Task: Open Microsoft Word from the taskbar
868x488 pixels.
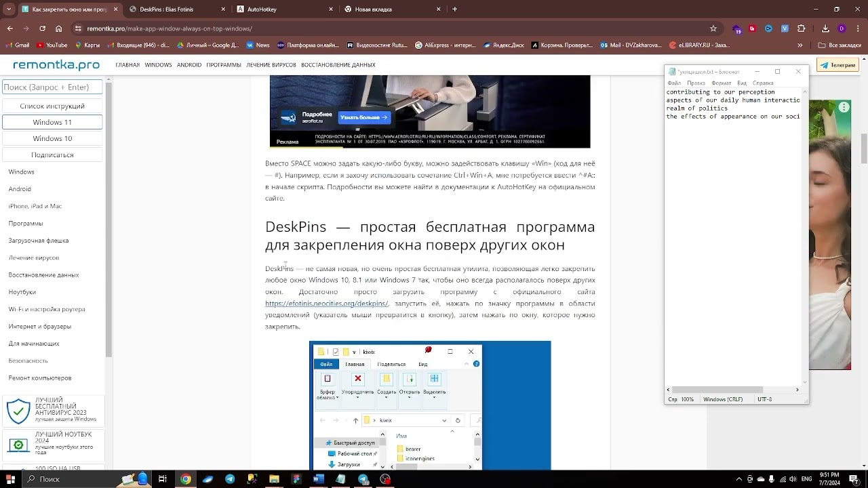Action: click(x=319, y=479)
